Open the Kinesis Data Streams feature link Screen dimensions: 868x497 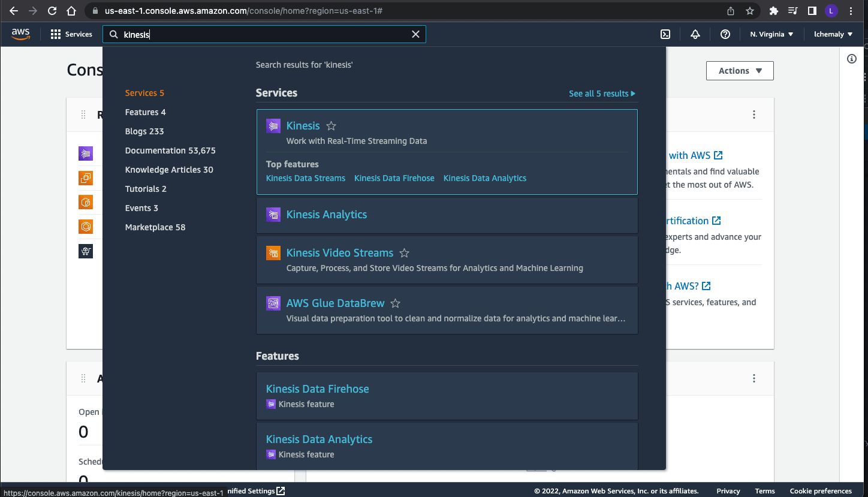point(305,178)
